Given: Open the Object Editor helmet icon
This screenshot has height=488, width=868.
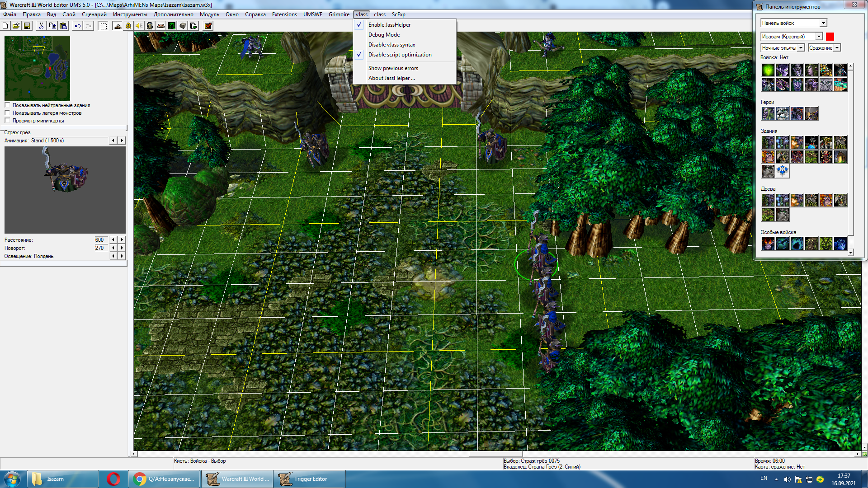Looking at the screenshot, I should (150, 26).
